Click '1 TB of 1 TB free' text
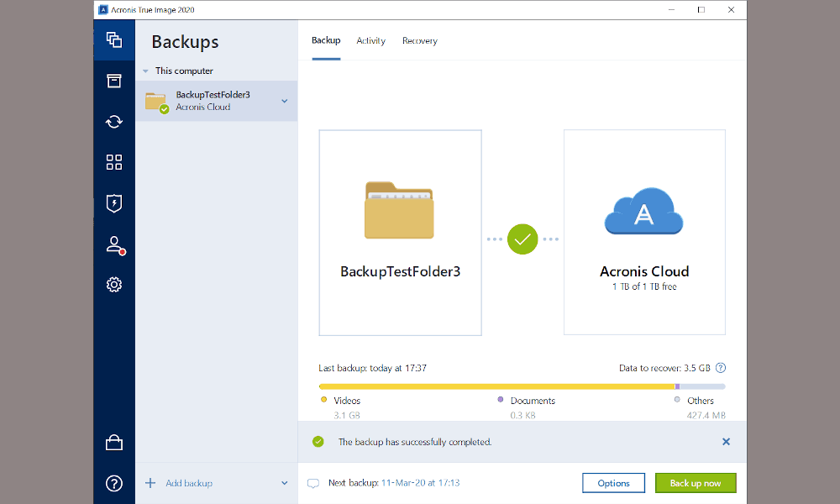The image size is (840, 504). [644, 286]
